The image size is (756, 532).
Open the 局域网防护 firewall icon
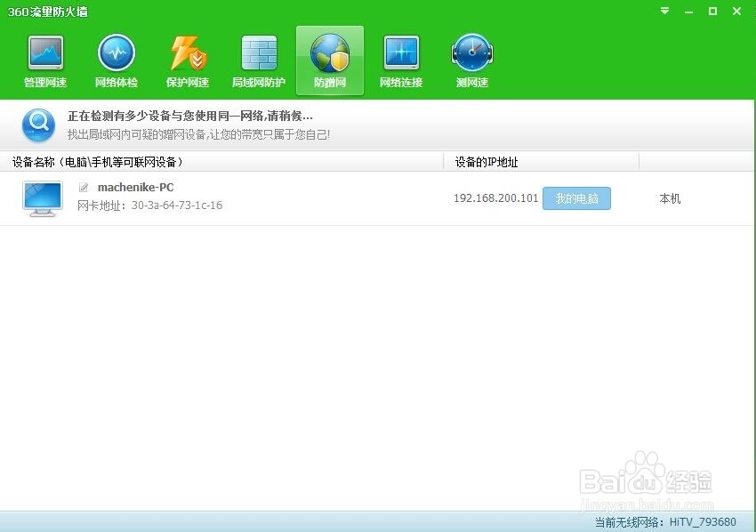coord(258,53)
